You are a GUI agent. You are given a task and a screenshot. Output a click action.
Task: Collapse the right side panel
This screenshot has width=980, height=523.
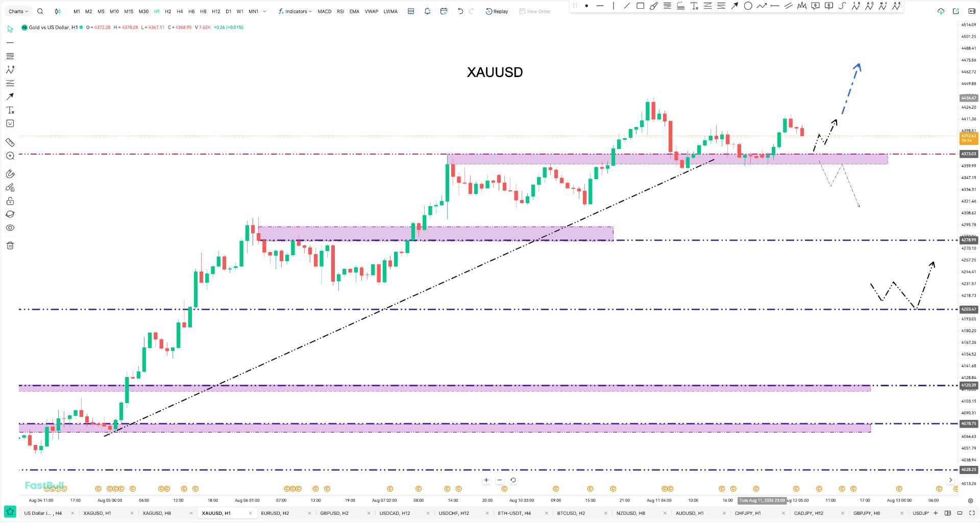(x=972, y=11)
